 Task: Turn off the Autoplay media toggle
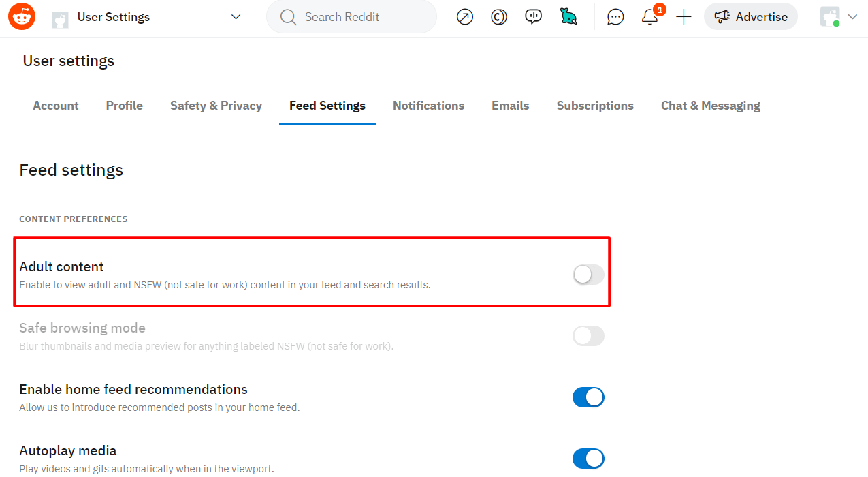(x=588, y=459)
